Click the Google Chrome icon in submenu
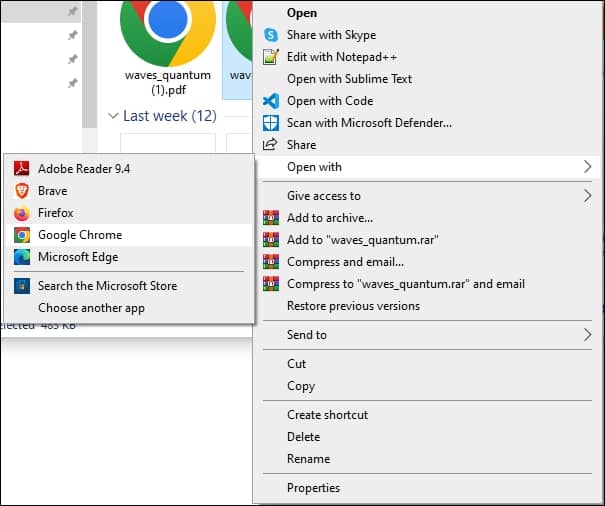The height and width of the screenshot is (506, 605). point(22,235)
